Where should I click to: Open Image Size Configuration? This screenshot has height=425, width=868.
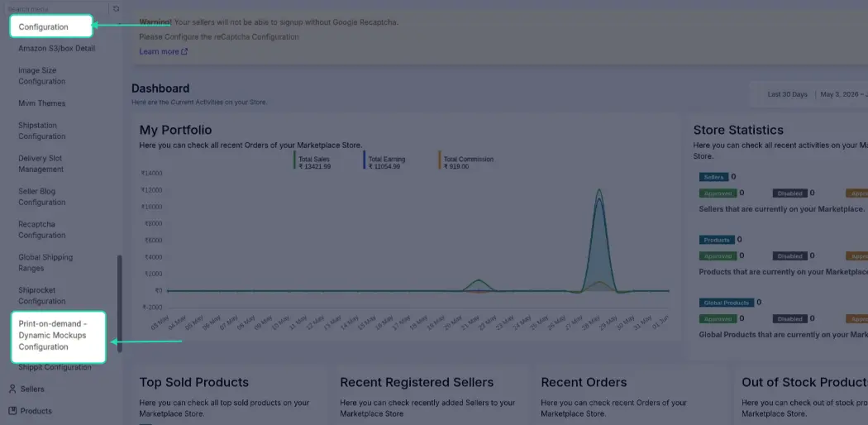click(x=41, y=76)
